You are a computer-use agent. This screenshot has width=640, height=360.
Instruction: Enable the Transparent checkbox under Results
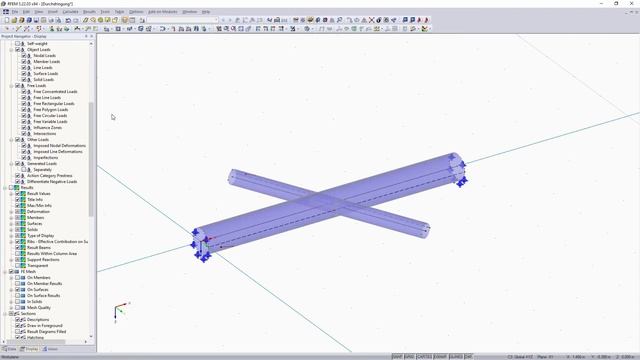click(18, 266)
